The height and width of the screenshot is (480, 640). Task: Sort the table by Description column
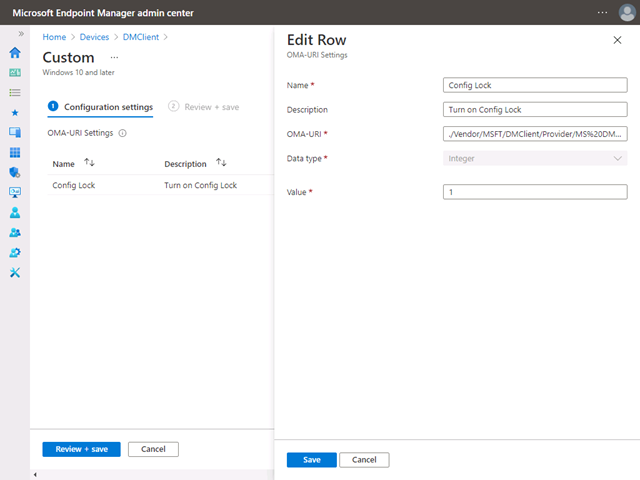[x=221, y=163]
